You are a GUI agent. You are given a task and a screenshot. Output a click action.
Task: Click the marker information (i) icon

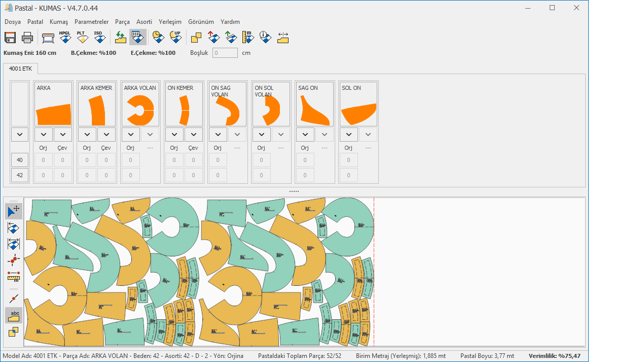pyautogui.click(x=266, y=38)
